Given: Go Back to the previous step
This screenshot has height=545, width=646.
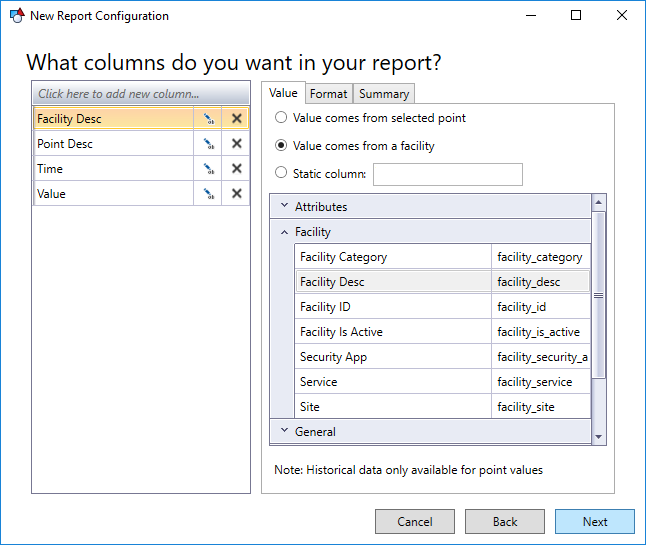Looking at the screenshot, I should 505,522.
